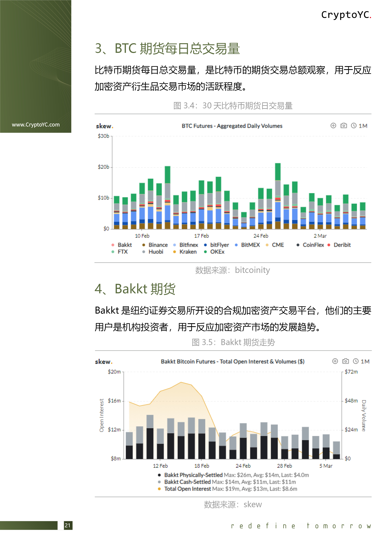Toggle FTX legend entry
This screenshot has height=555, width=392.
point(119,252)
